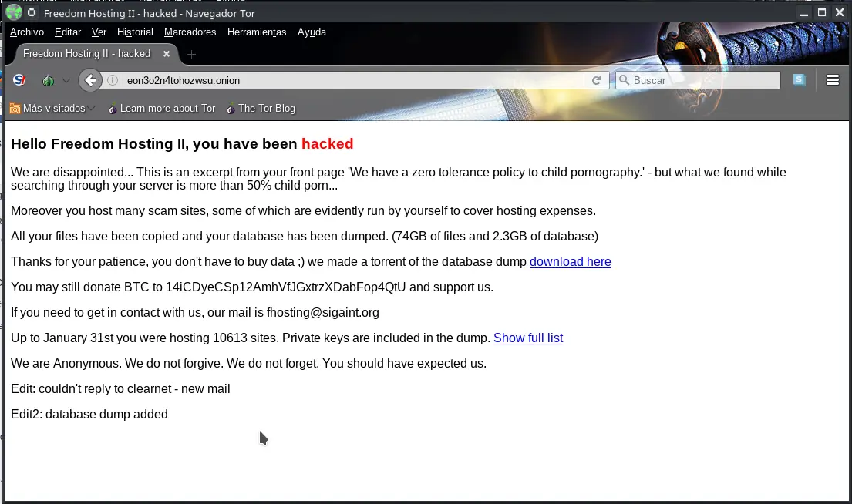Show site information via the info icon
The width and height of the screenshot is (852, 504).
tap(113, 80)
